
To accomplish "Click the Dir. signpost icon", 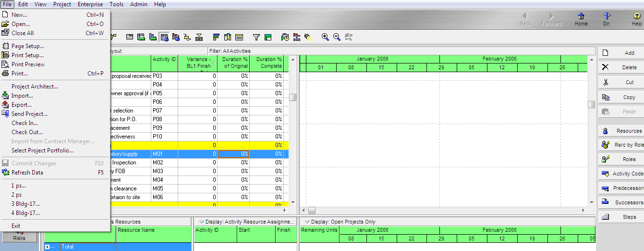I will click(607, 19).
